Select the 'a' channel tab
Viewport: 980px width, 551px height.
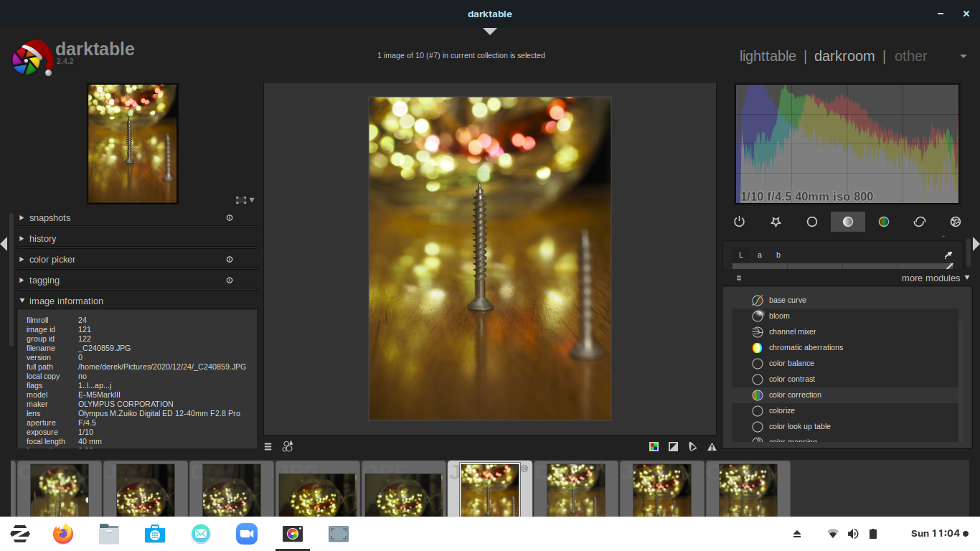[x=760, y=255]
